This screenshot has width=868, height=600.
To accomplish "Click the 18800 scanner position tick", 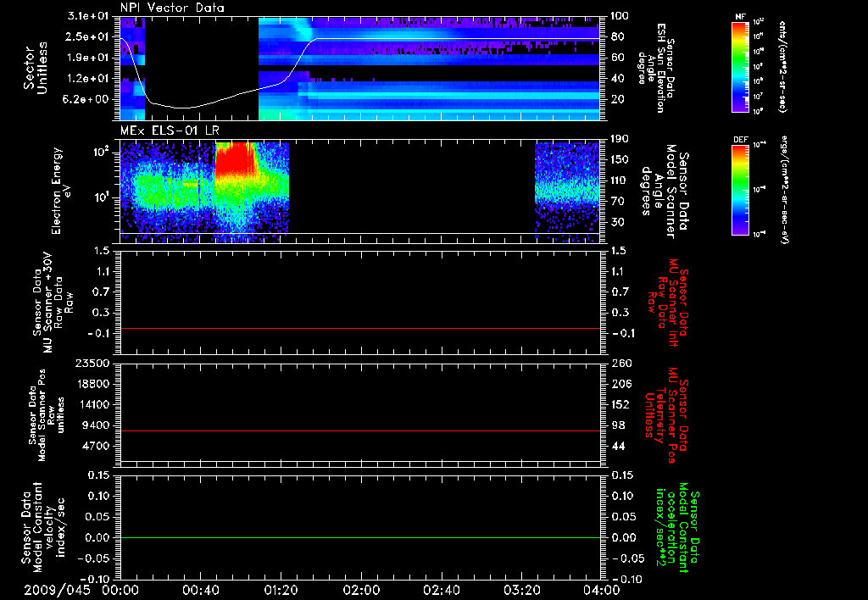I will pyautogui.click(x=92, y=384).
